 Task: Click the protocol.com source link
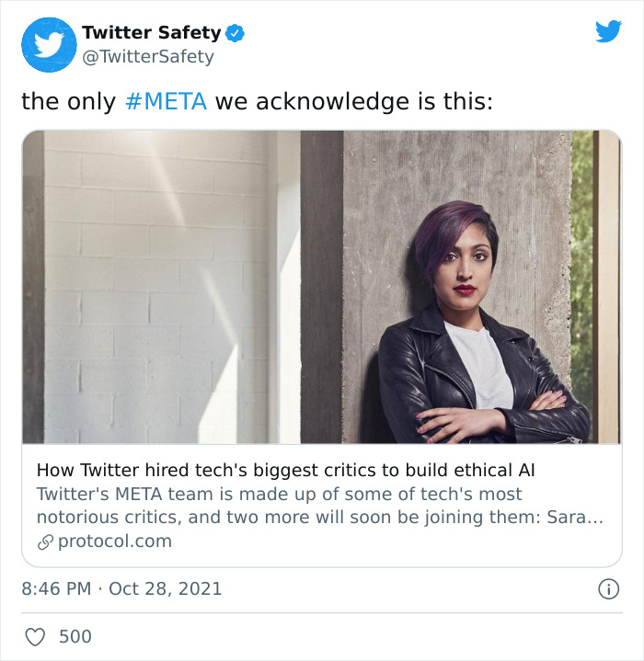click(114, 541)
